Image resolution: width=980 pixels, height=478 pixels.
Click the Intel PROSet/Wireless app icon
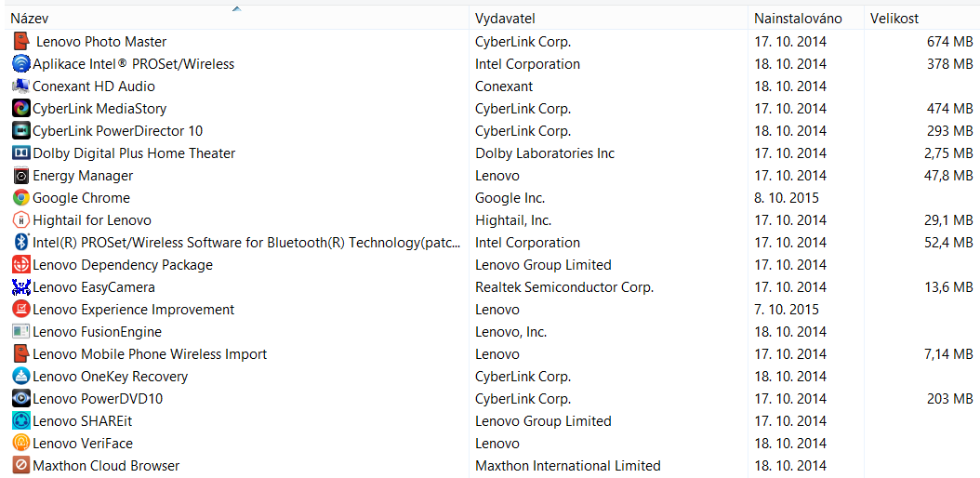[x=21, y=63]
